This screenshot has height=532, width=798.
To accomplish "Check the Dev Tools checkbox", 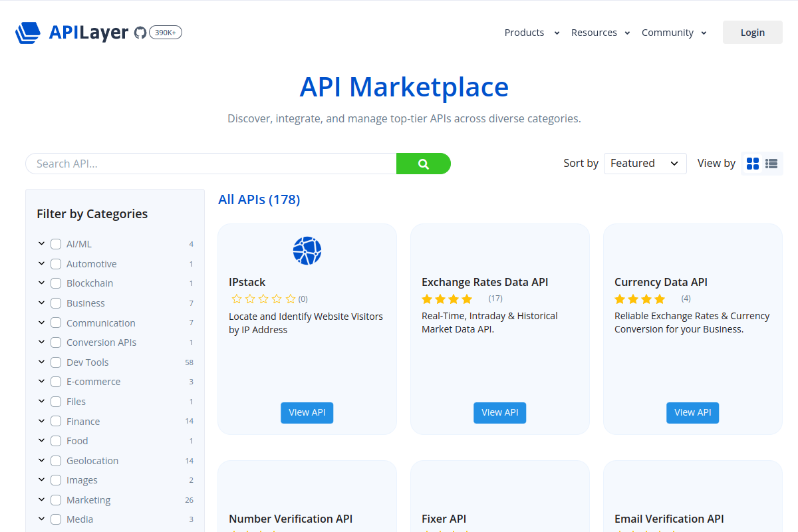I will (56, 362).
